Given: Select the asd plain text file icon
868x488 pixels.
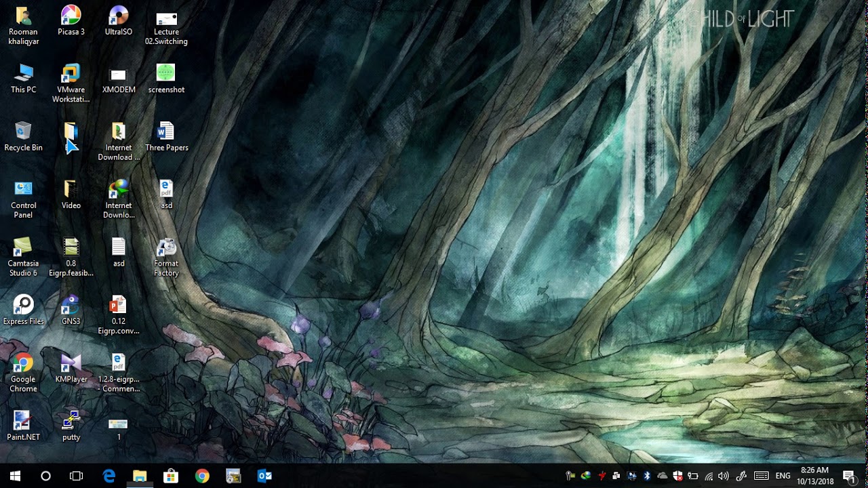Looking at the screenshot, I should point(119,252).
